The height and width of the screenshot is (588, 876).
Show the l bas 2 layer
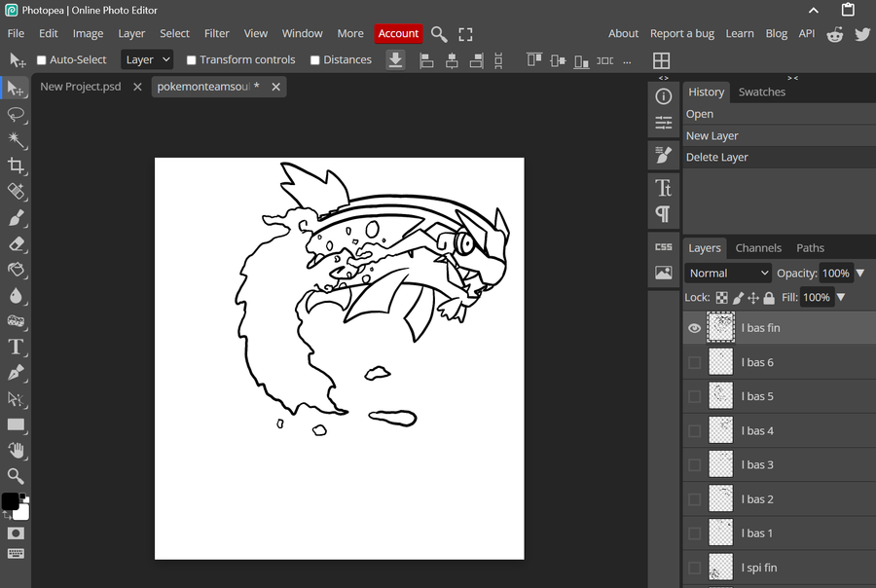click(x=694, y=499)
